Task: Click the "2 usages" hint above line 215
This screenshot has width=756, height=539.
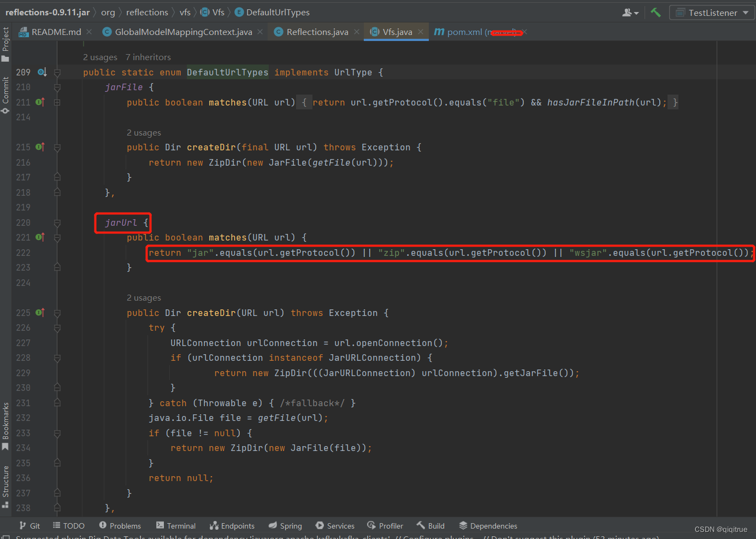Action: point(144,133)
